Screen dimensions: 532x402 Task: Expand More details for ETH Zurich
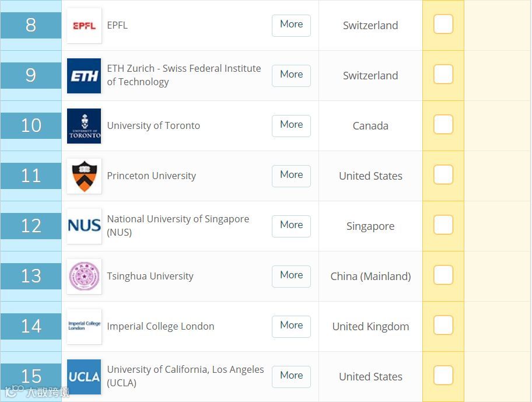click(x=291, y=75)
